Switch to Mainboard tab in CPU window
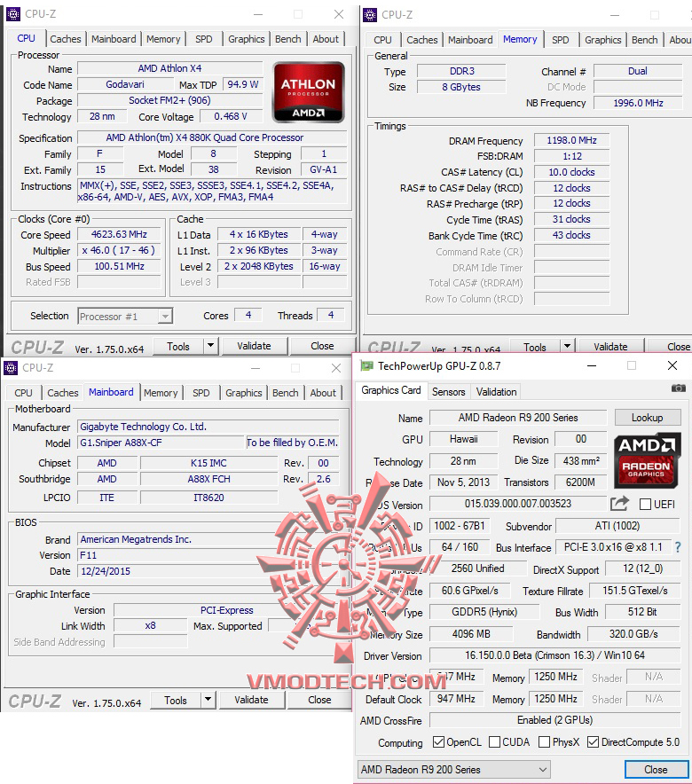The width and height of the screenshot is (692, 784). click(114, 39)
